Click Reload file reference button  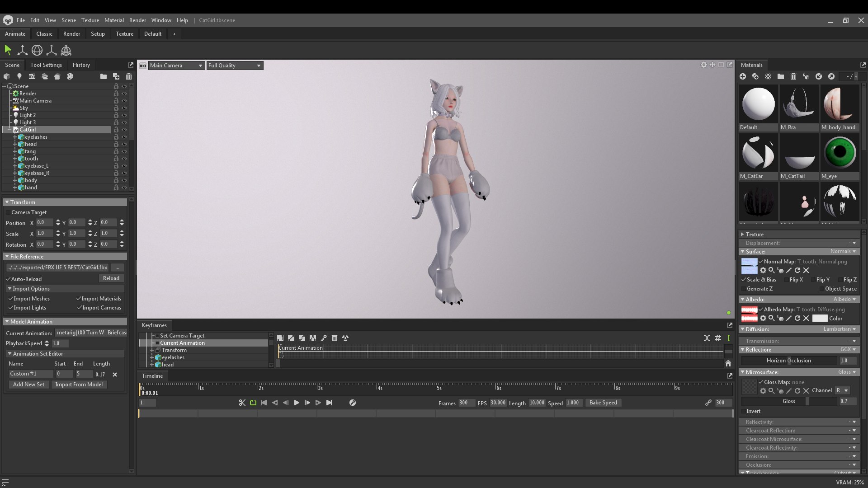point(111,278)
